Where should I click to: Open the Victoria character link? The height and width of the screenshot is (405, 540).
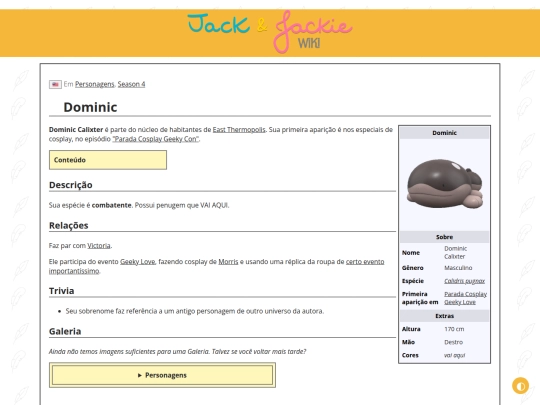tap(98, 246)
